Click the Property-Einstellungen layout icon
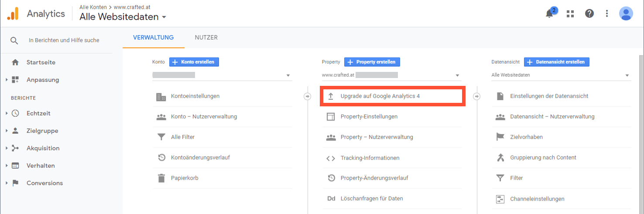Viewport: 644px width, 214px height. coord(331,117)
